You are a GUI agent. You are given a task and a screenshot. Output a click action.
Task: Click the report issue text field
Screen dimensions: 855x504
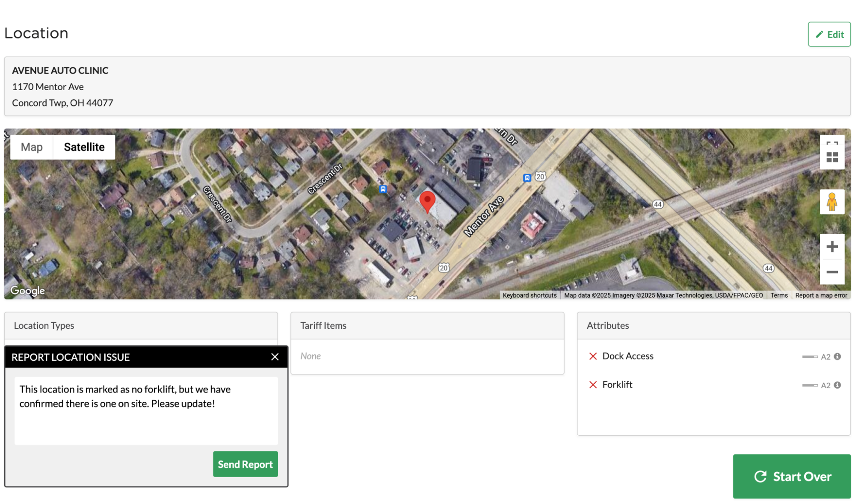click(x=146, y=410)
